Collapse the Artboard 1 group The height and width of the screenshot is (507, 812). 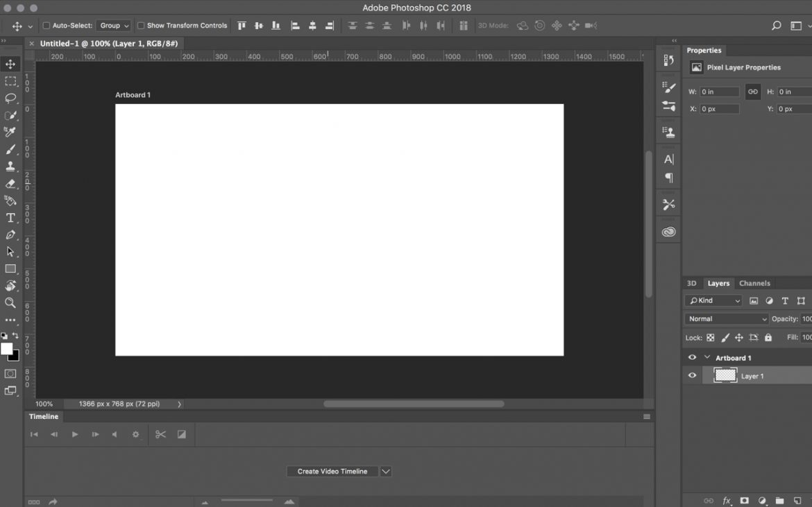pyautogui.click(x=707, y=357)
